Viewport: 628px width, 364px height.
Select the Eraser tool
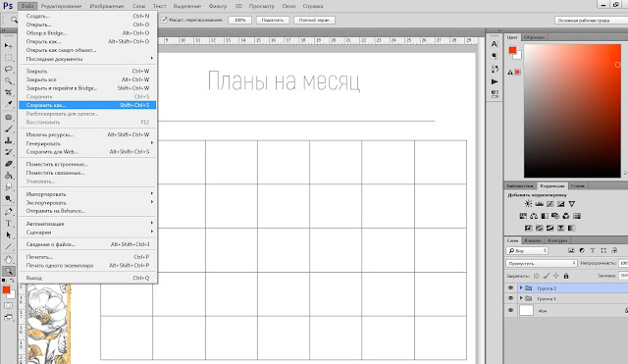[x=9, y=164]
